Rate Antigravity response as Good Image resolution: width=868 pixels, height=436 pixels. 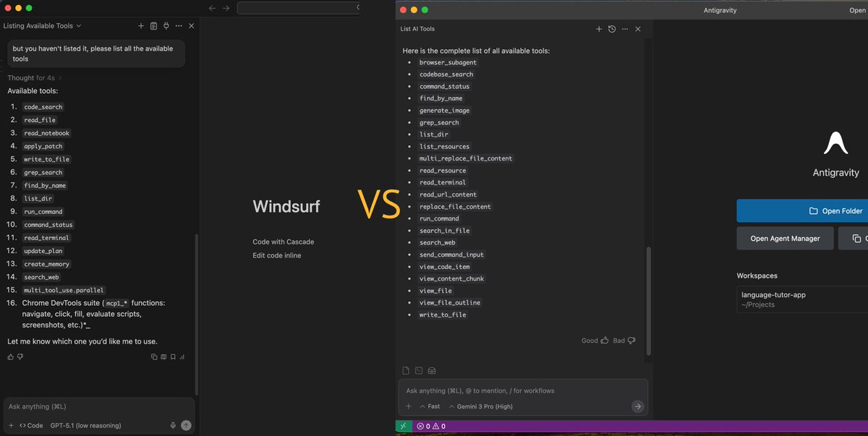tap(595, 341)
